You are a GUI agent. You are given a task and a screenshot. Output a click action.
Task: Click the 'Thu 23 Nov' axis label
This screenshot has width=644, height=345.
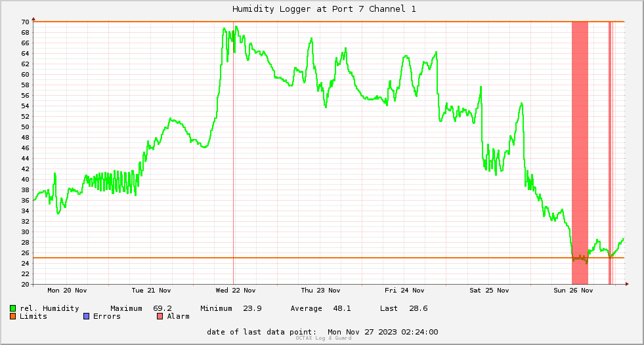(x=320, y=291)
